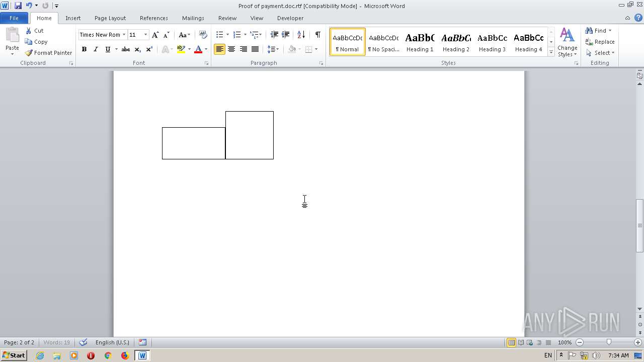Switch to Page Layout tab
This screenshot has height=362, width=644.
point(110,18)
